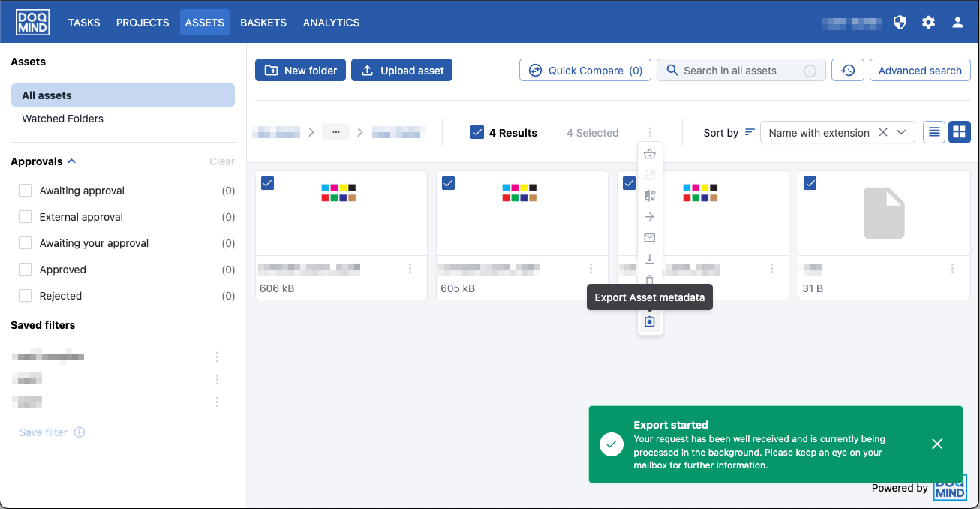Click the download icon in actions menu

650,259
